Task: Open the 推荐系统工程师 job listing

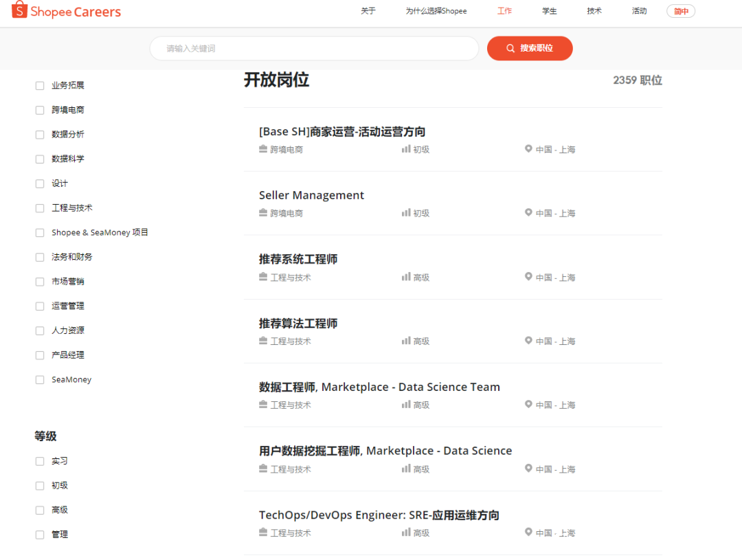Action: pos(298,260)
